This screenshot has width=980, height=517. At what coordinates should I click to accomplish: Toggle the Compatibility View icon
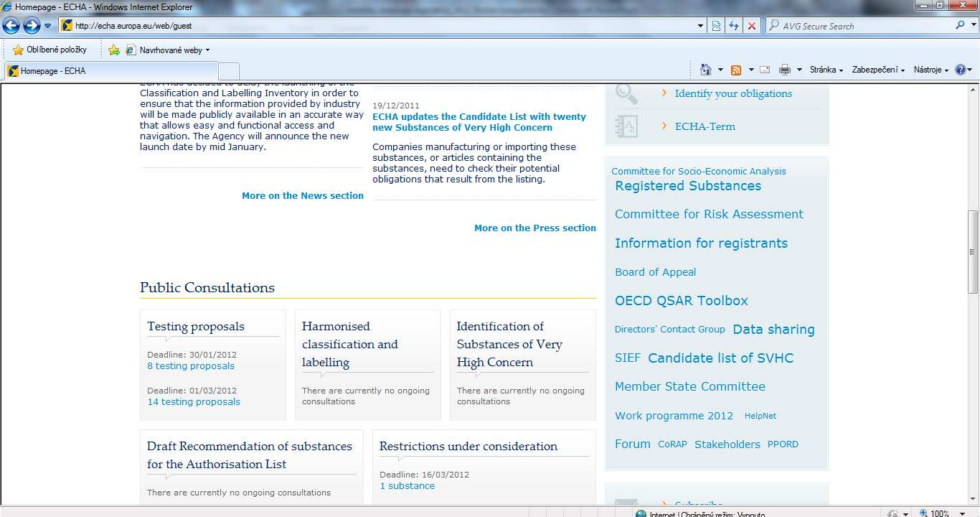(x=716, y=26)
